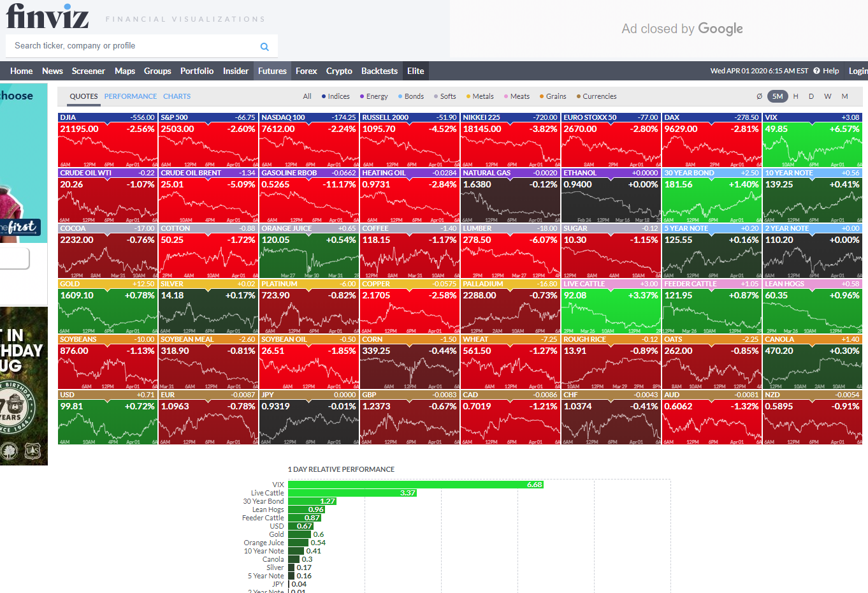Click the Feeder Cattle label in chart
This screenshot has width=868, height=593.
[263, 518]
